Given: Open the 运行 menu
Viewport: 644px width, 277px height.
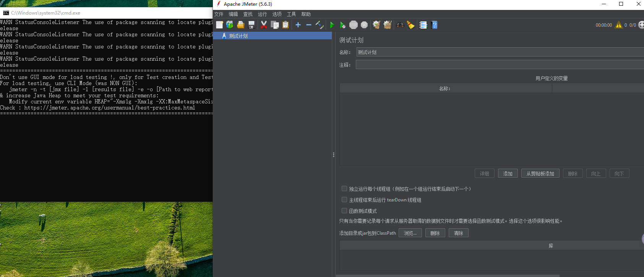Looking at the screenshot, I should 262,14.
